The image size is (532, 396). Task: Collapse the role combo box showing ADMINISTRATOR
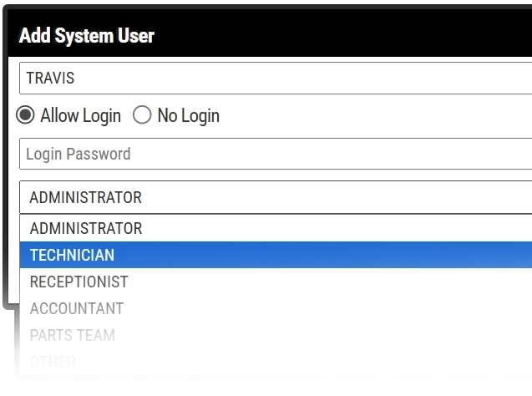[x=276, y=197]
